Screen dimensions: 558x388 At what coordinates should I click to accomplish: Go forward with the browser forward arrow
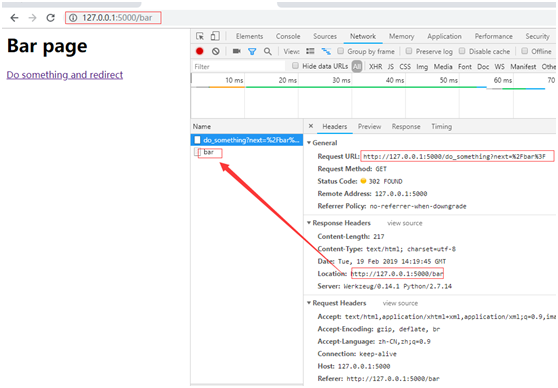[x=32, y=18]
